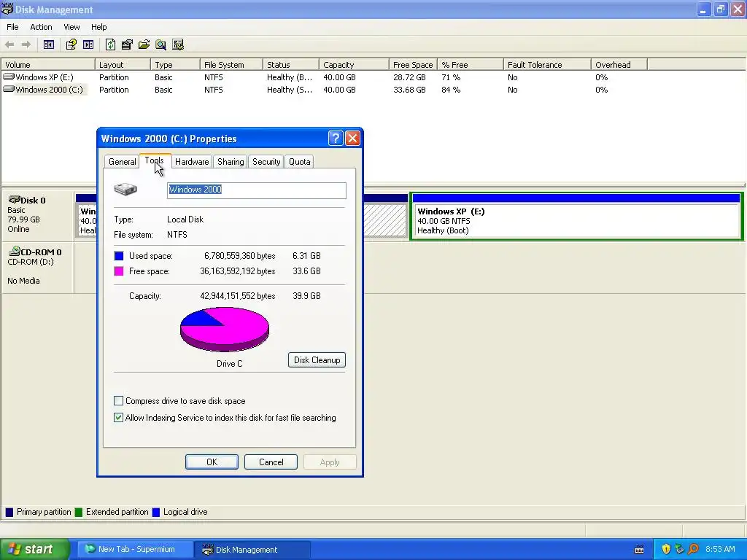Sort by the Free Space column header
This screenshot has width=747, height=560.
(413, 65)
